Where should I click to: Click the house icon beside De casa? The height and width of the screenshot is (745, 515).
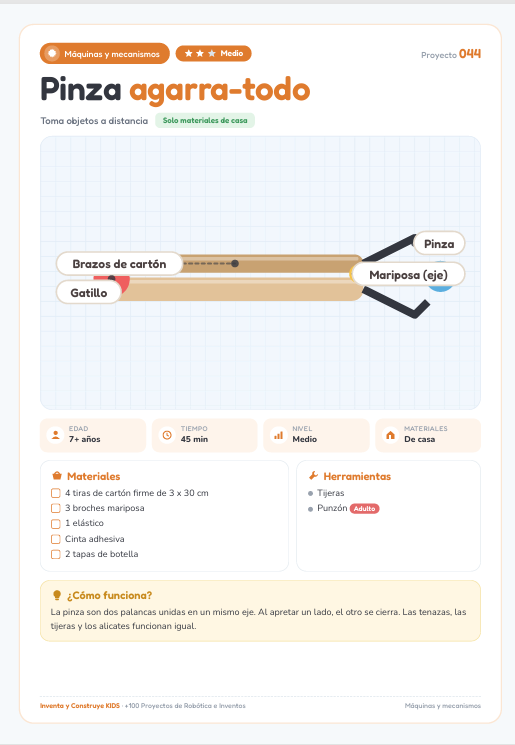(391, 435)
